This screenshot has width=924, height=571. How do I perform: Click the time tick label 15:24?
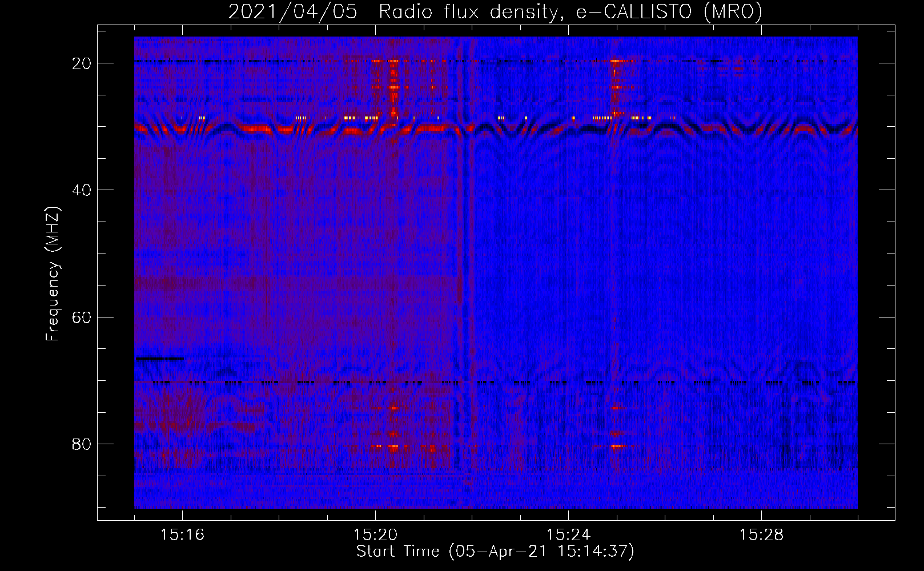pos(568,534)
